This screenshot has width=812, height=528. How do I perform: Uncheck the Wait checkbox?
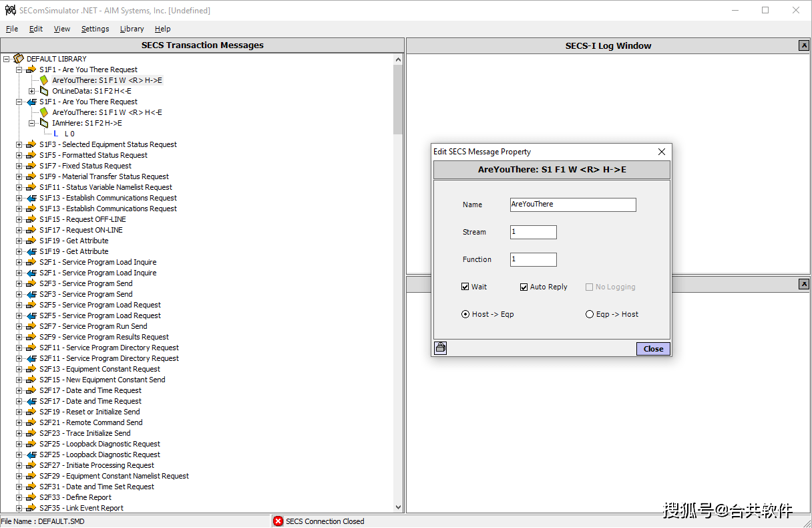pos(465,287)
